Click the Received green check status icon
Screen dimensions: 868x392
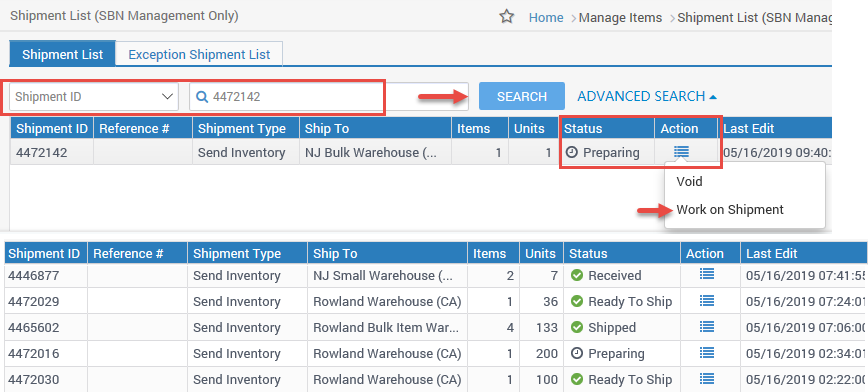(577, 275)
